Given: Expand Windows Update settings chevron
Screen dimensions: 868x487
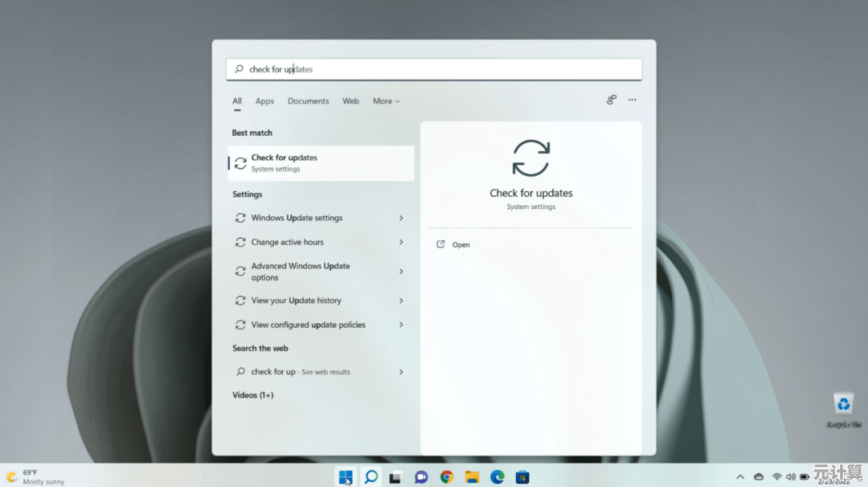Looking at the screenshot, I should click(400, 218).
